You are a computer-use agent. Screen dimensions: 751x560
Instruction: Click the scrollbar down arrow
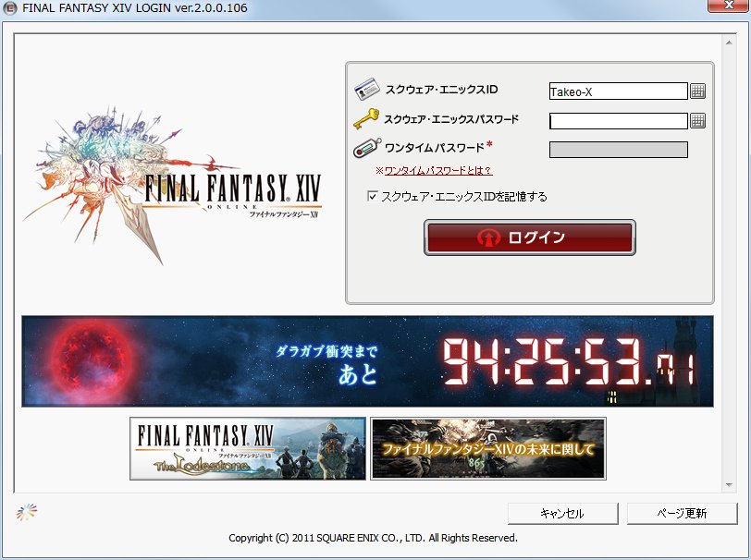click(x=729, y=485)
